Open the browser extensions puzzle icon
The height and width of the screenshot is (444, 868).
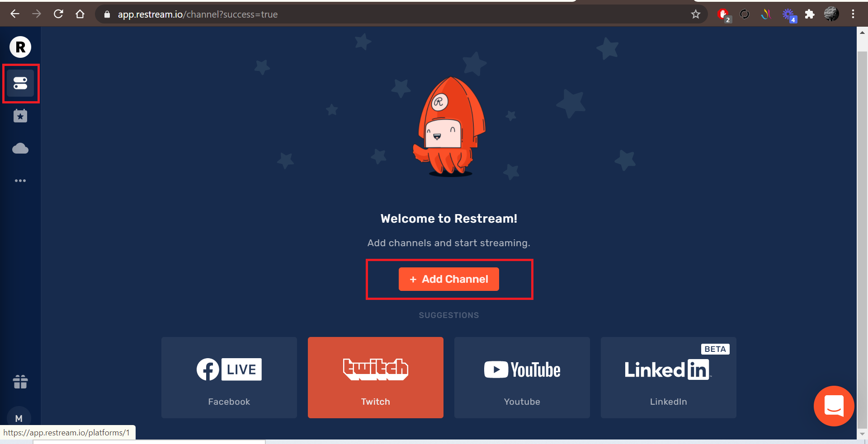point(810,14)
